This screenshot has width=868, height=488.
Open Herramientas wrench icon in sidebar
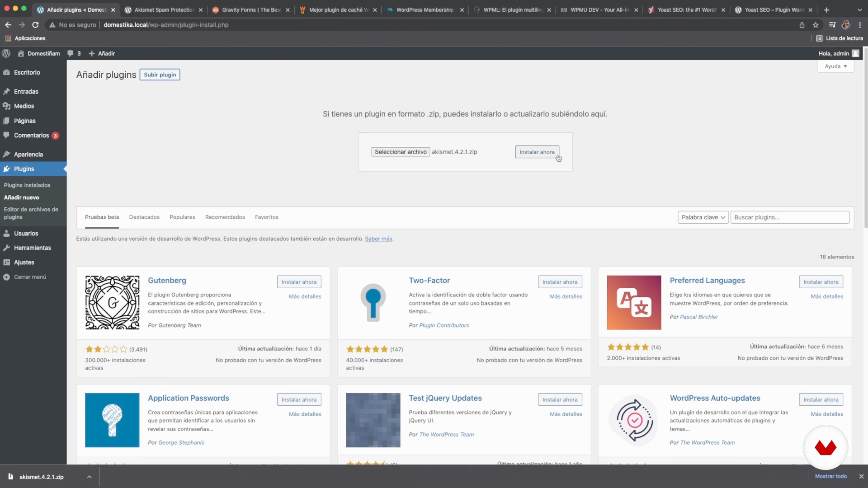6,248
